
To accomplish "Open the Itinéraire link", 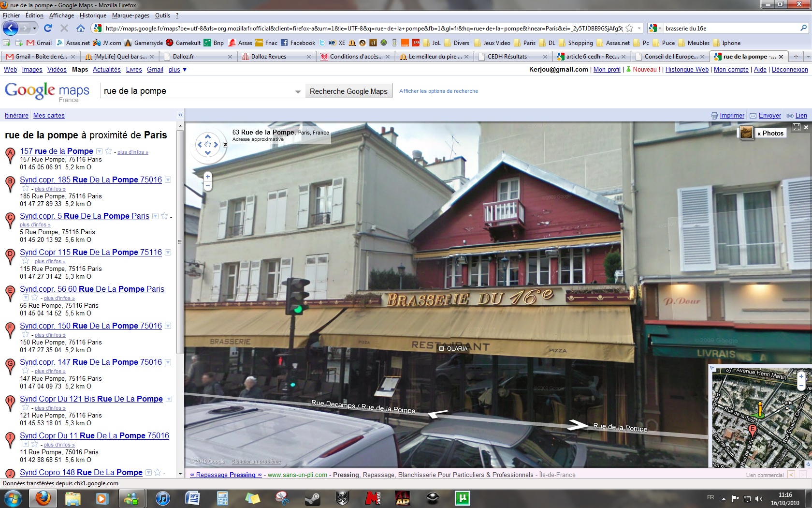I will point(16,115).
